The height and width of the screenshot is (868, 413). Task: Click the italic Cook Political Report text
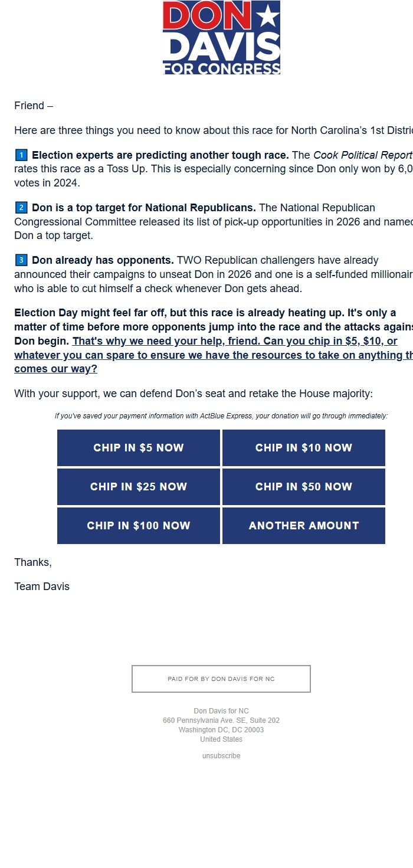pos(362,155)
